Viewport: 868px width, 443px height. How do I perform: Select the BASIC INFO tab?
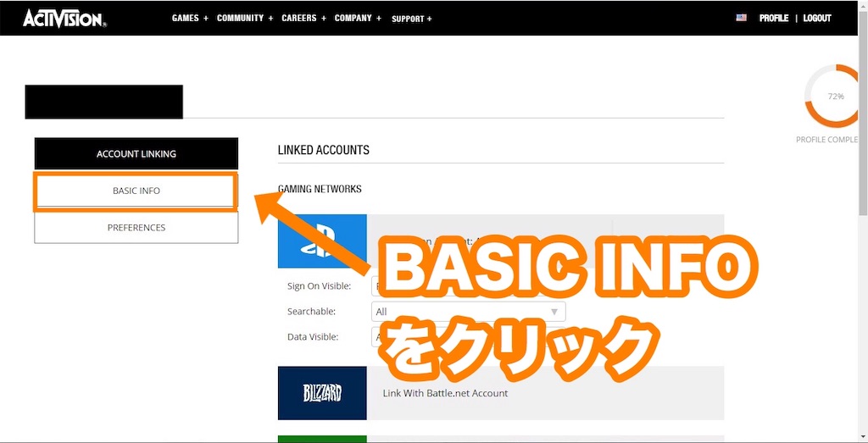click(136, 191)
